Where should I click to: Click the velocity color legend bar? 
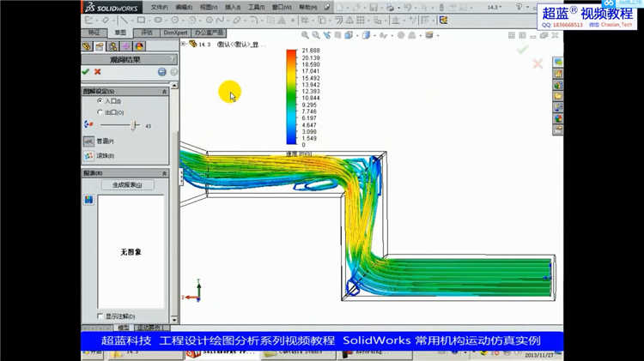pyautogui.click(x=291, y=97)
